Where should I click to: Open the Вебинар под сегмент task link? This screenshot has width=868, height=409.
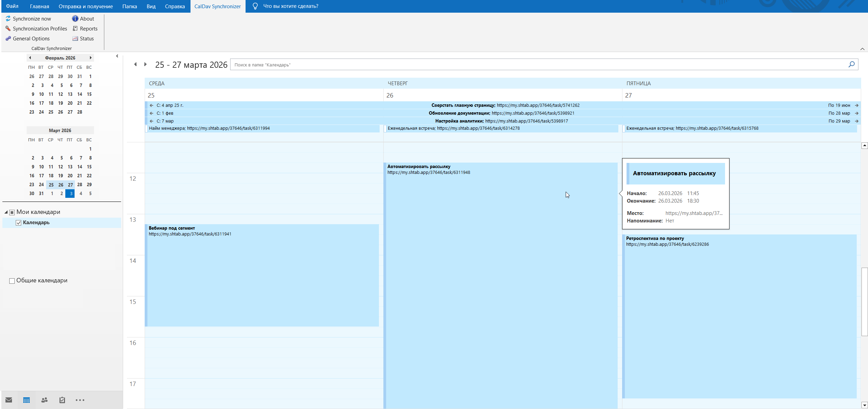[190, 234]
